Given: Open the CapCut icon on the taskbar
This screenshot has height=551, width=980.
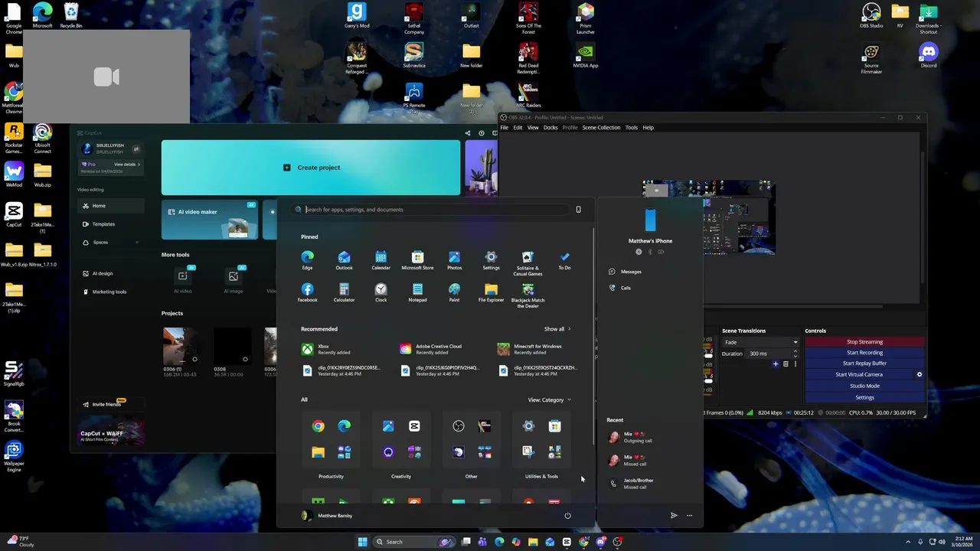Looking at the screenshot, I should click(567, 542).
